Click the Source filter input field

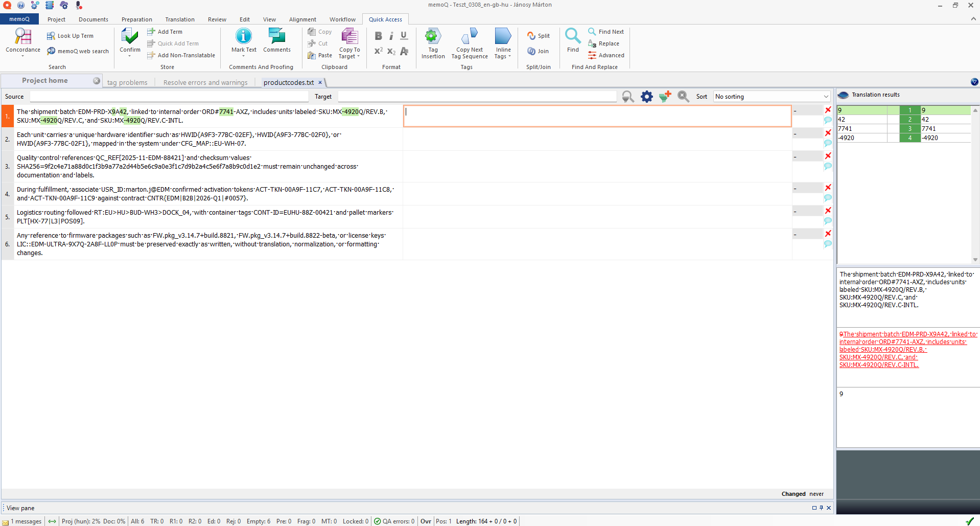pos(169,97)
